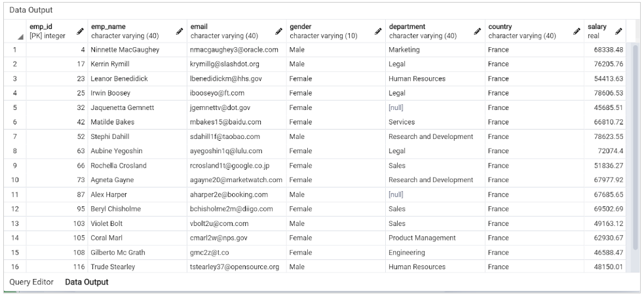Viewport: 644px width, 296px height.
Task: Select the gender column header
Action: pos(336,31)
